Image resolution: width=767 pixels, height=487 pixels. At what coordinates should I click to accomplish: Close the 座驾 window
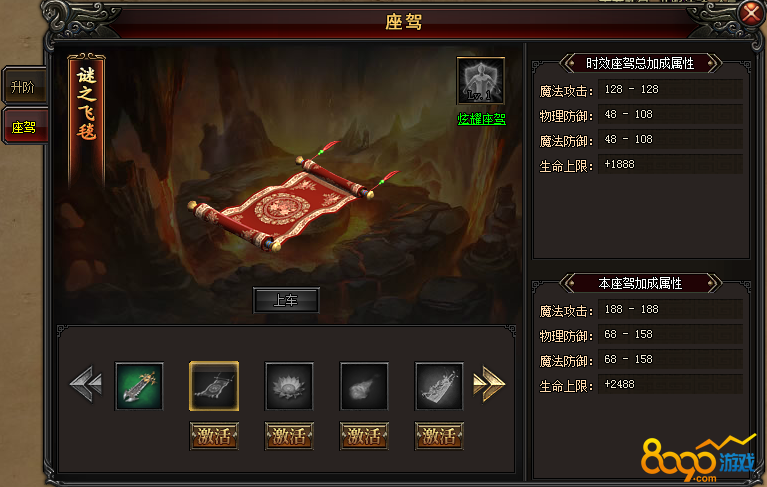tap(751, 13)
